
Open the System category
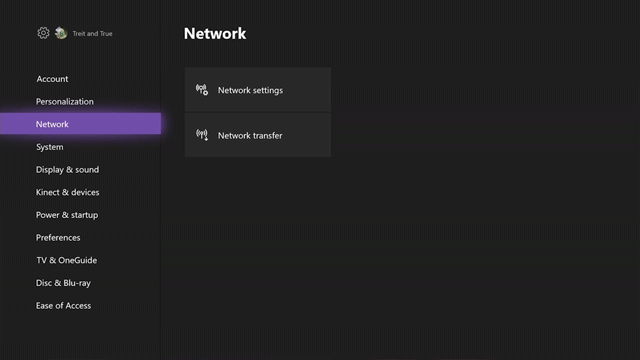point(49,147)
